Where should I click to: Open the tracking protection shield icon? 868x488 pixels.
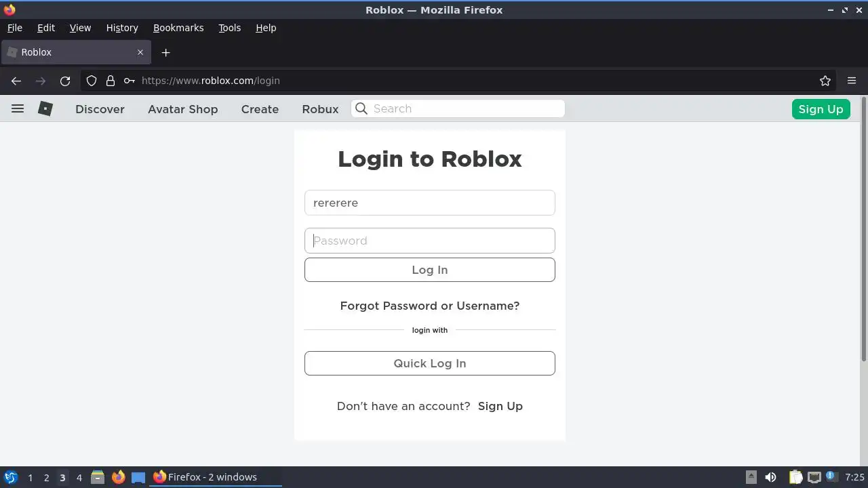[92, 81]
